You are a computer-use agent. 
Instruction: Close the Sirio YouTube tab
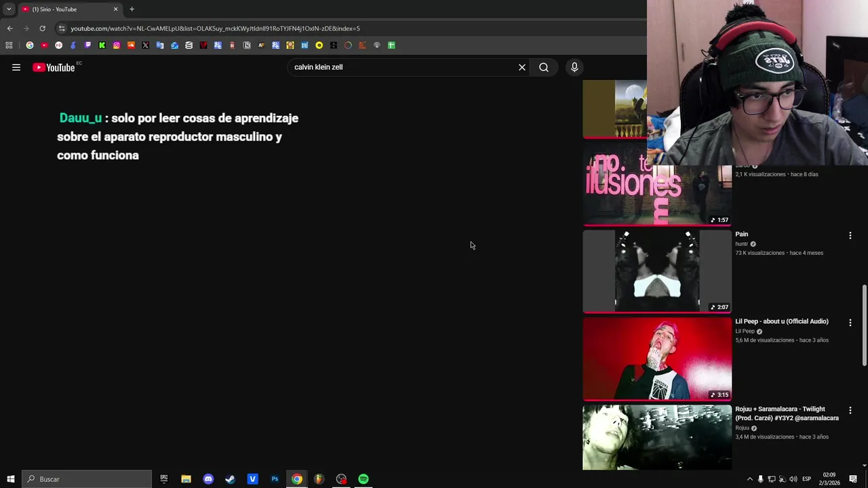point(115,9)
